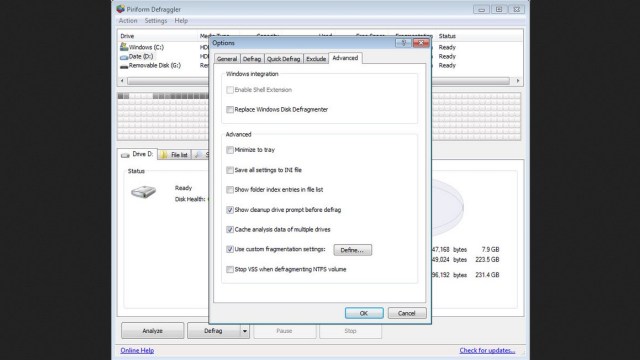Select the Date (D:) drive icon
The width and height of the screenshot is (640, 360).
pos(124,57)
